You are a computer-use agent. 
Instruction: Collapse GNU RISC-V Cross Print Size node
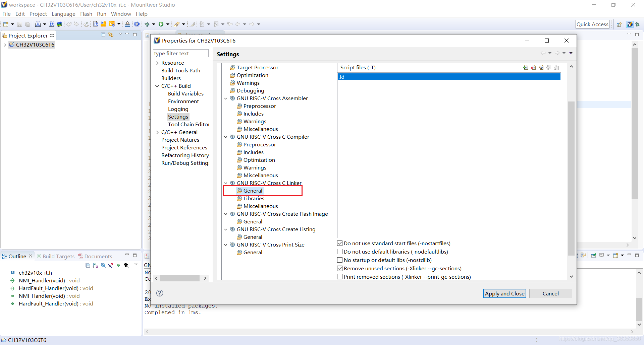(226, 245)
